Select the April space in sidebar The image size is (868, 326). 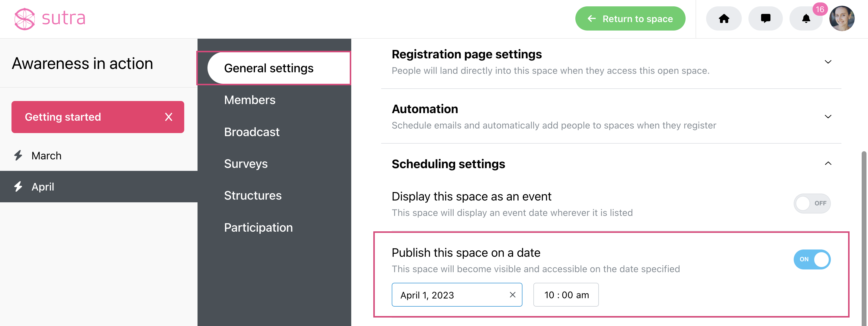98,187
